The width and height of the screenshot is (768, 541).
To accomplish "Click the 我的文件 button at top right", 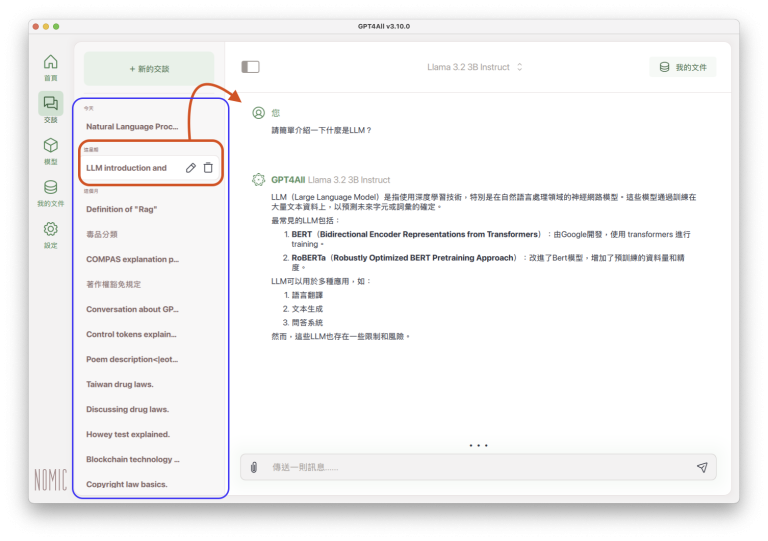I will (682, 67).
